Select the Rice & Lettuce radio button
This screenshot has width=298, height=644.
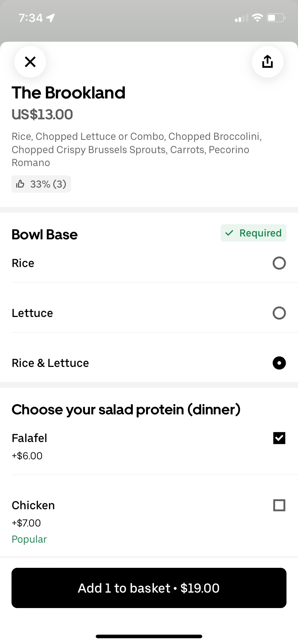279,363
